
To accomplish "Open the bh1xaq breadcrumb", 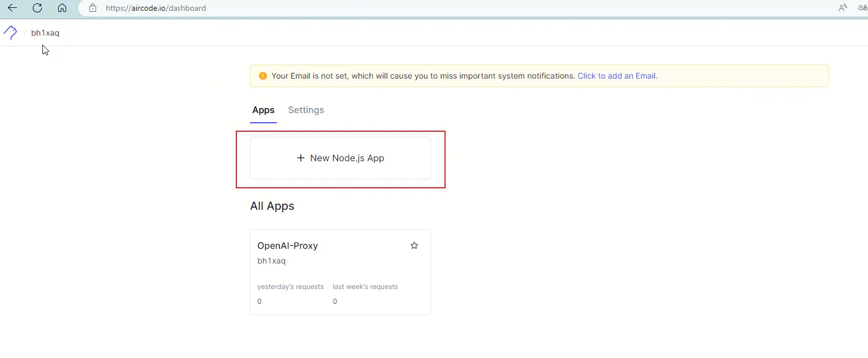I will tap(45, 33).
